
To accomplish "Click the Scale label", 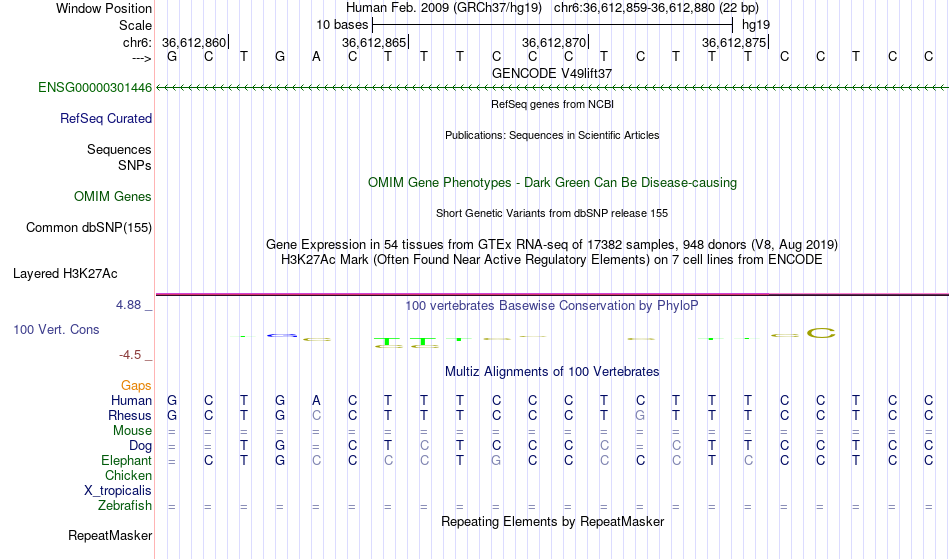I will (135, 25).
